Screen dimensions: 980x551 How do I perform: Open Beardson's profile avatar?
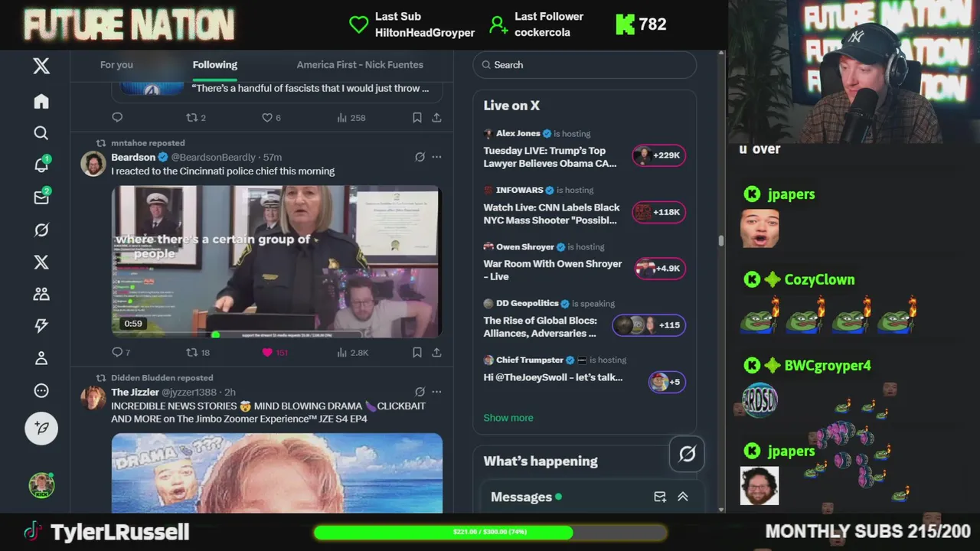click(93, 164)
